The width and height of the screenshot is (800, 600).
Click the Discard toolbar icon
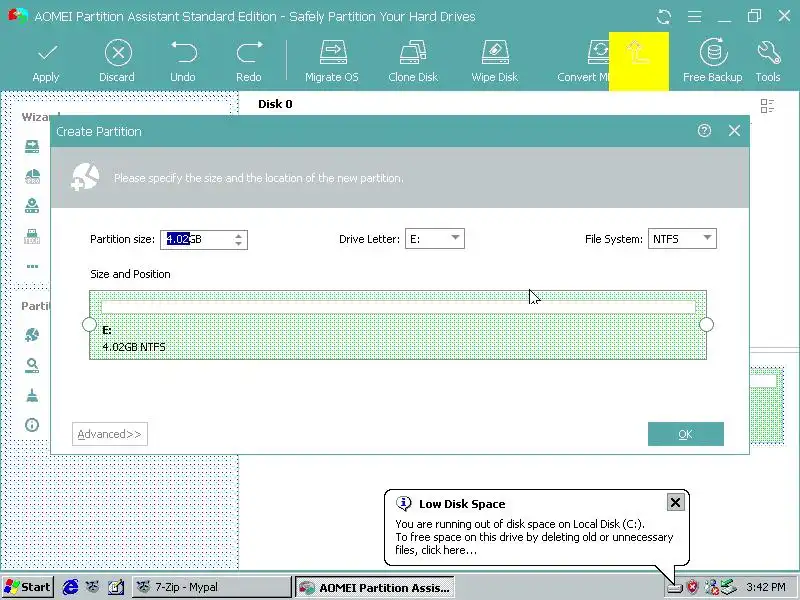click(x=118, y=53)
